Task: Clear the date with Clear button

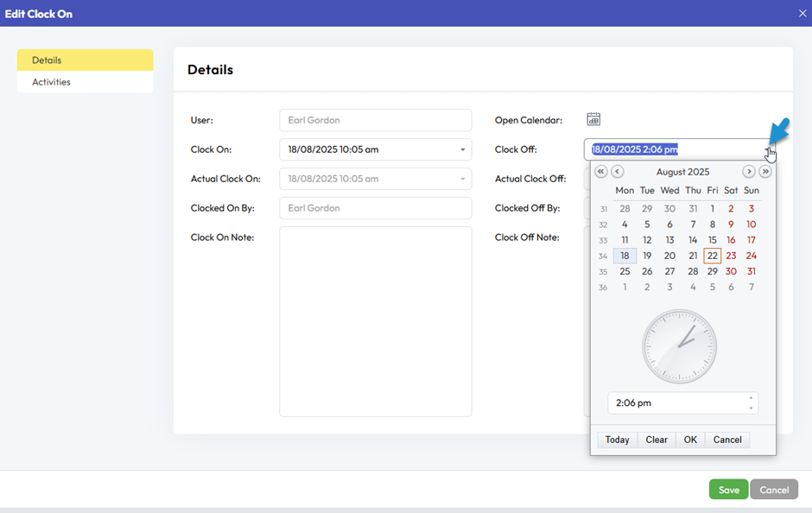Action: (657, 440)
